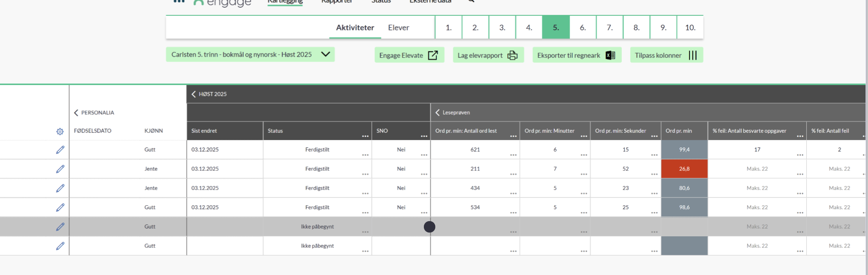
Task: Open options for SNO column header
Action: [x=424, y=136]
